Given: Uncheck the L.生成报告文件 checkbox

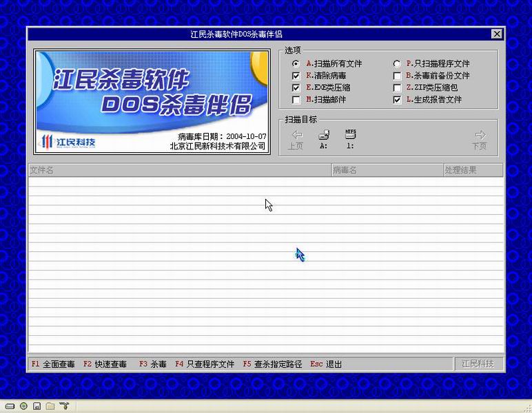Looking at the screenshot, I should coord(397,100).
